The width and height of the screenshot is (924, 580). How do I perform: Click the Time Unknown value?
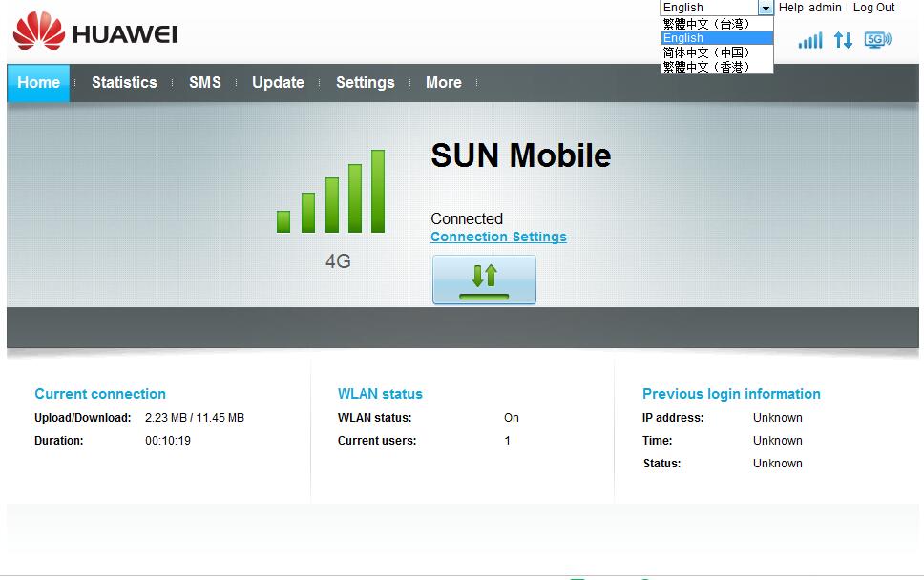pos(778,441)
